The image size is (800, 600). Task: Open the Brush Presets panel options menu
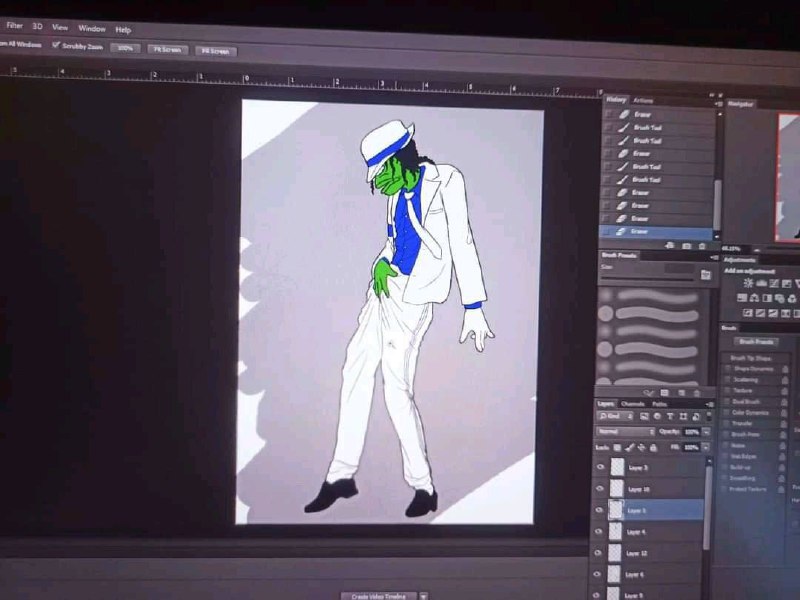[x=714, y=258]
